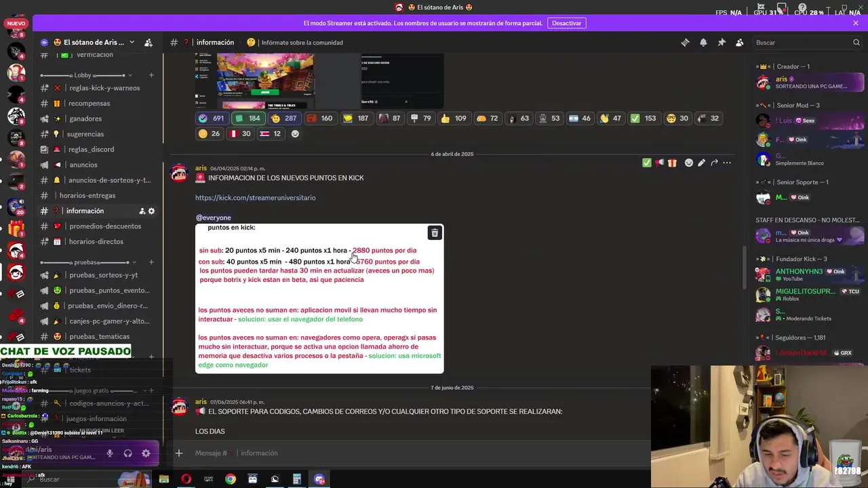Screen dimensions: 868x488
Task: Open the add reaction smiley in message toolbar
Action: 689,163
